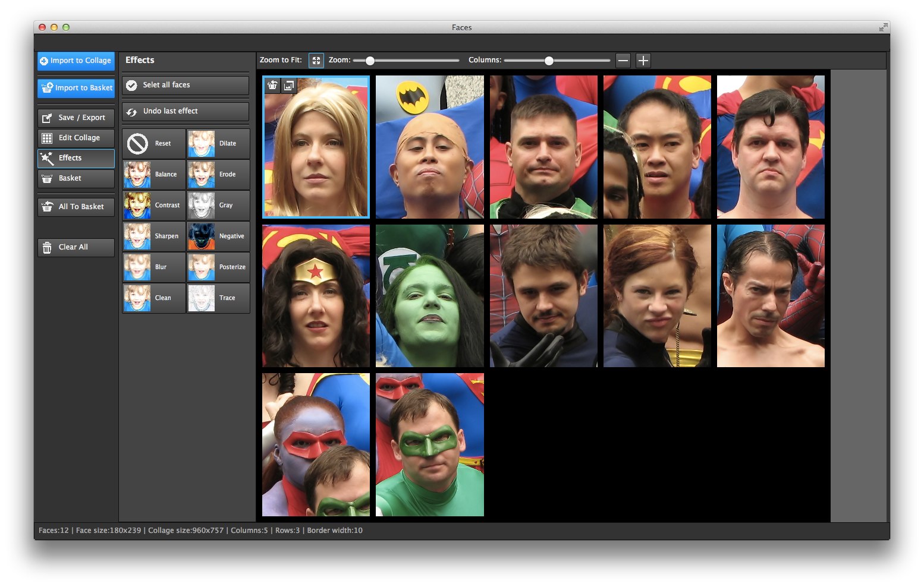The height and width of the screenshot is (587, 924).
Task: Decrease columns with the minus button
Action: coord(623,61)
